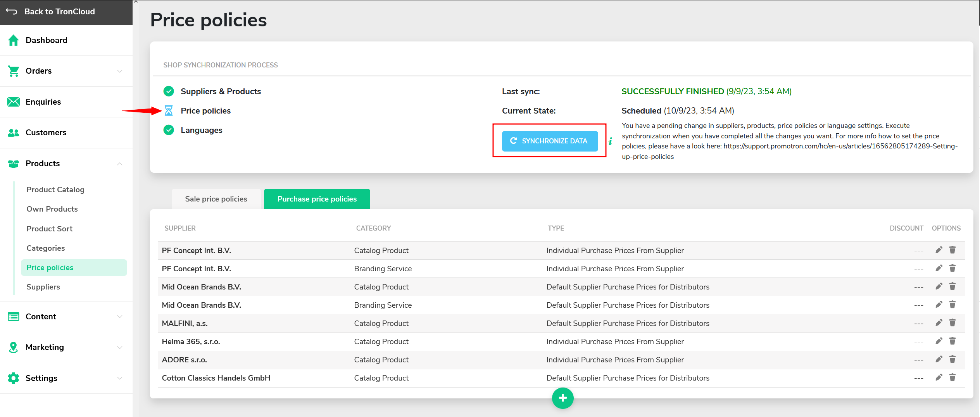980x417 pixels.
Task: Expand the Marketing menu chevron
Action: [x=120, y=347]
